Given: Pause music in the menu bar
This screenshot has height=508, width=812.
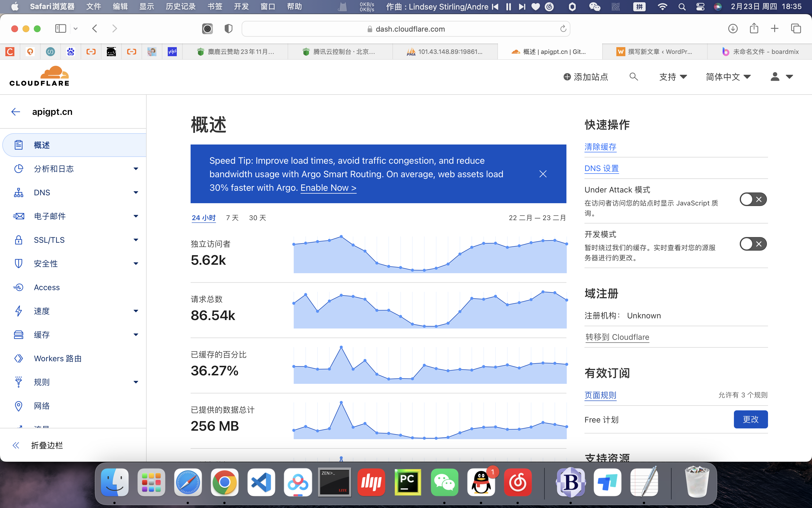Looking at the screenshot, I should click(x=509, y=7).
